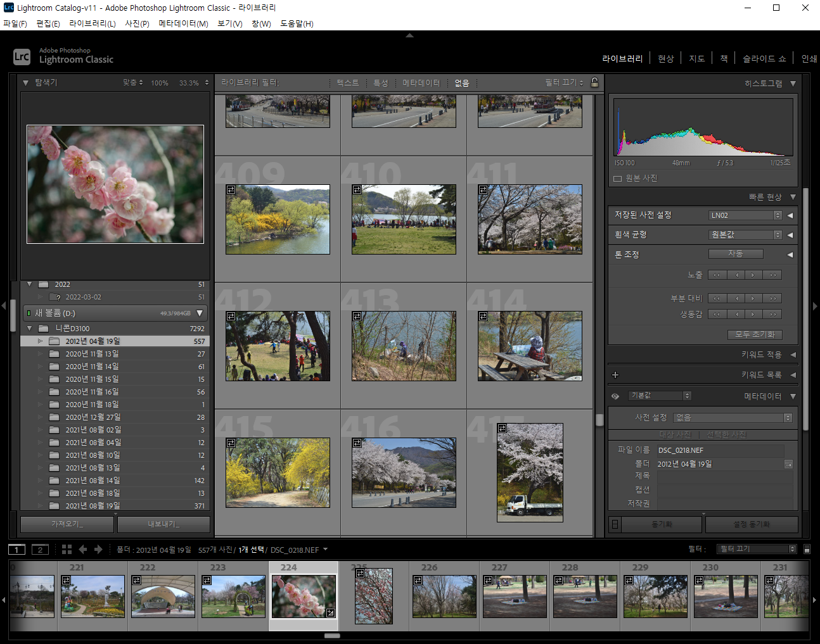Click the filter lock icon in library filter bar
The image size is (820, 644).
(594, 82)
